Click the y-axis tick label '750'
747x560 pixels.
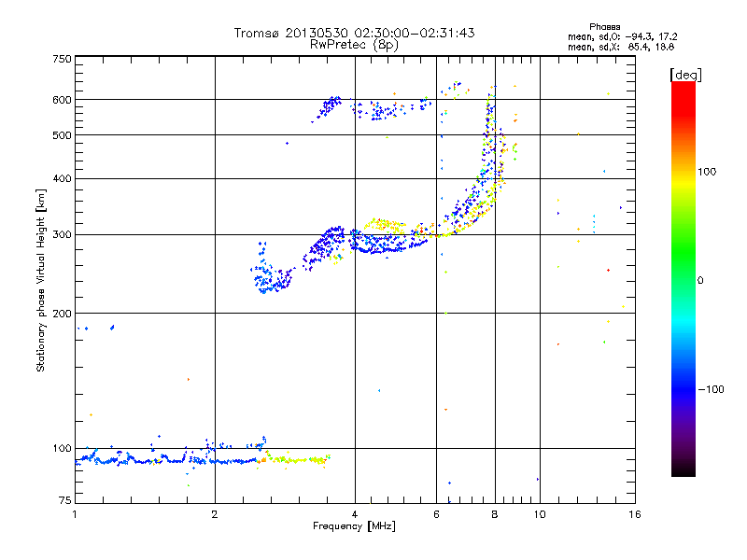62,59
